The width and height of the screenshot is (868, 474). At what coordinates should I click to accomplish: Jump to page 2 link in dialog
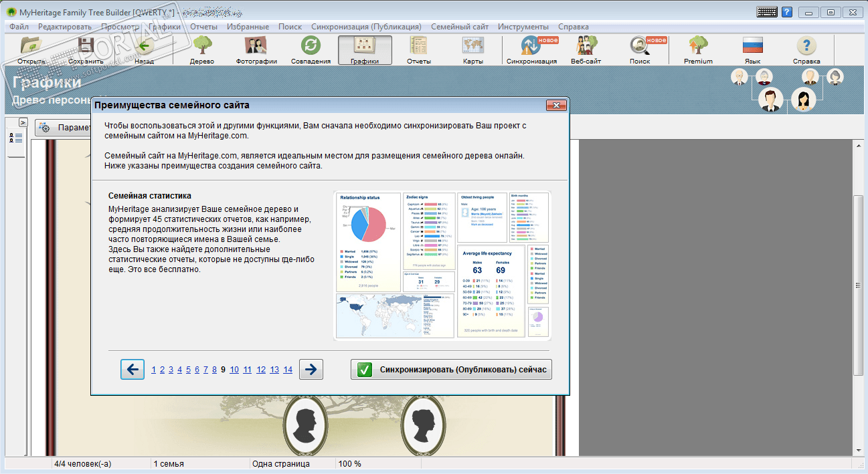point(163,369)
